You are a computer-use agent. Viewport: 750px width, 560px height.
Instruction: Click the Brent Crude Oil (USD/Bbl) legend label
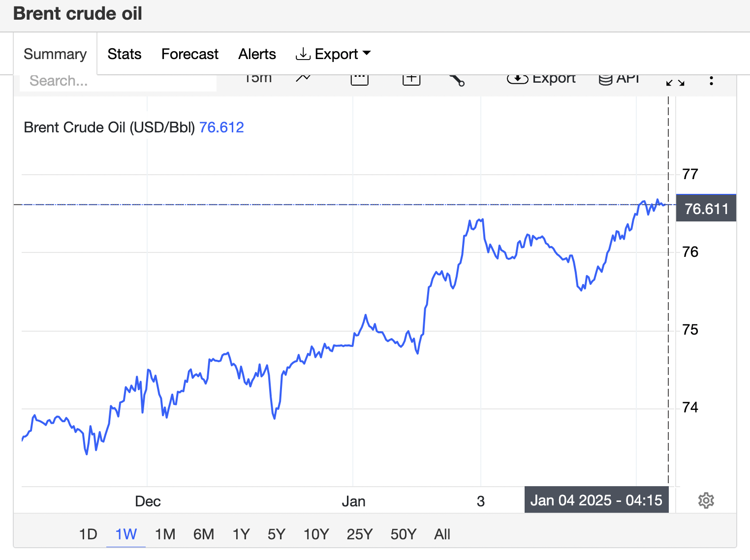click(109, 127)
